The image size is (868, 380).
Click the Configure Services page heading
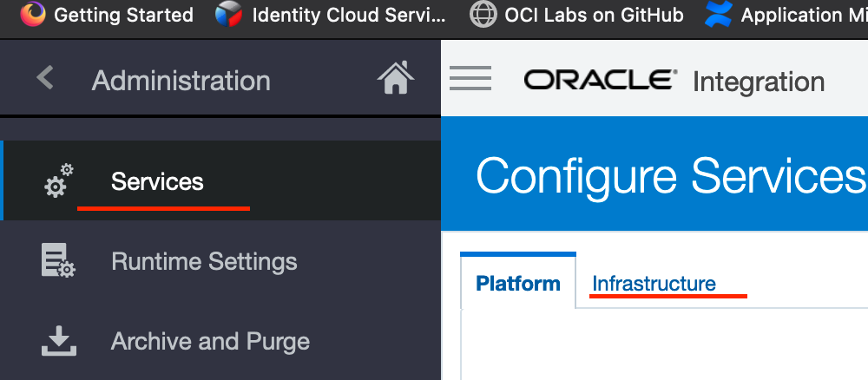pyautogui.click(x=671, y=176)
